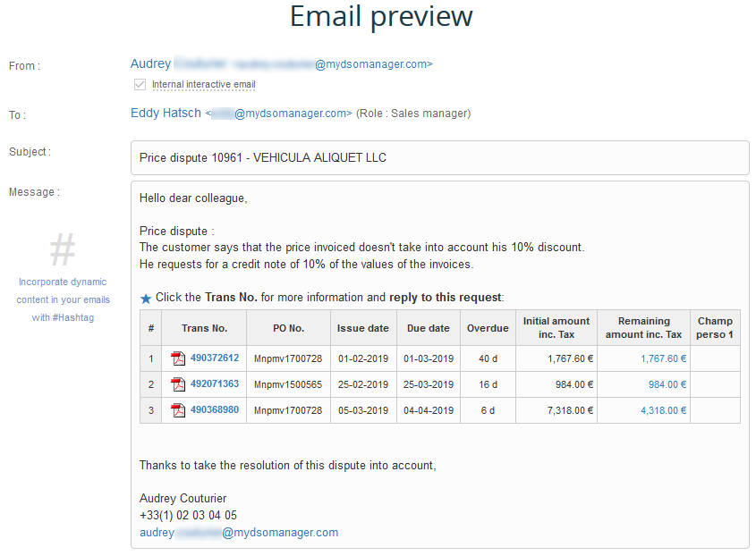Click the 'Hello dear colleague' message text
Image resolution: width=756 pixels, height=556 pixels.
tap(193, 198)
